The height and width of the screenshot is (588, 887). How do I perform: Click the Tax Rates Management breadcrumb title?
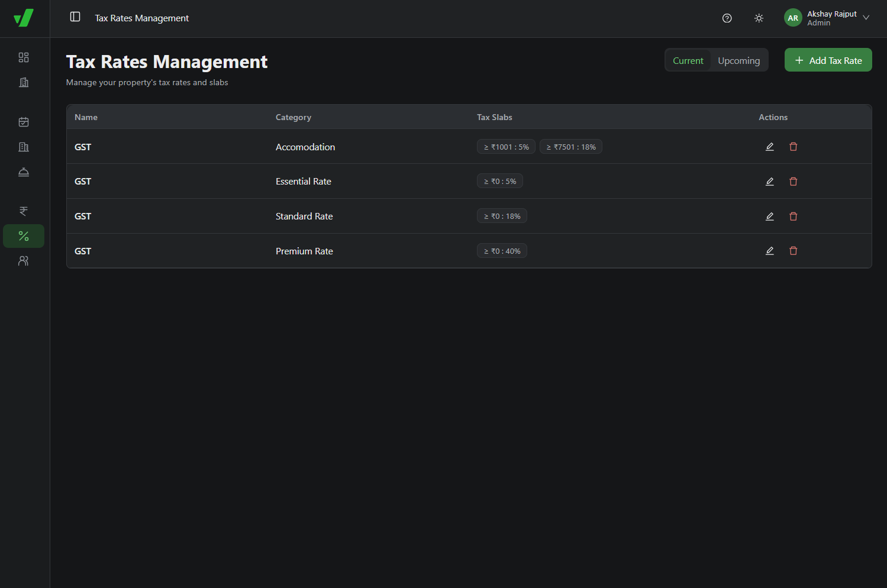(x=142, y=18)
